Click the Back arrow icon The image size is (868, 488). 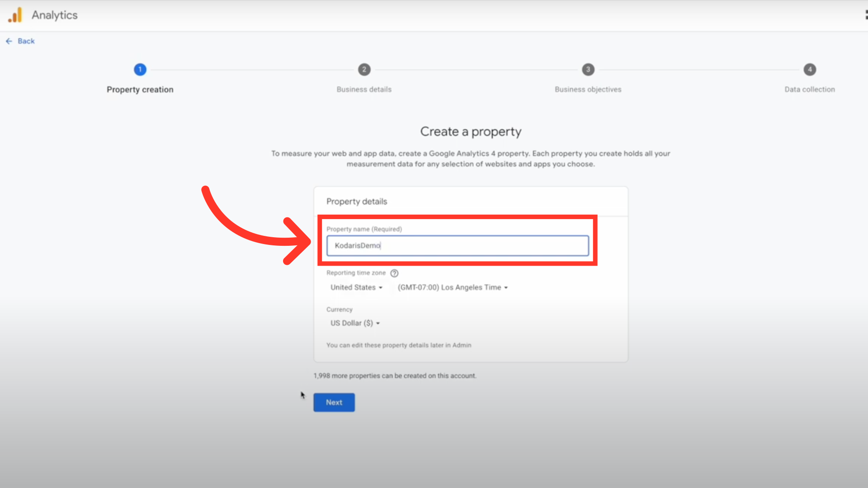click(x=9, y=41)
